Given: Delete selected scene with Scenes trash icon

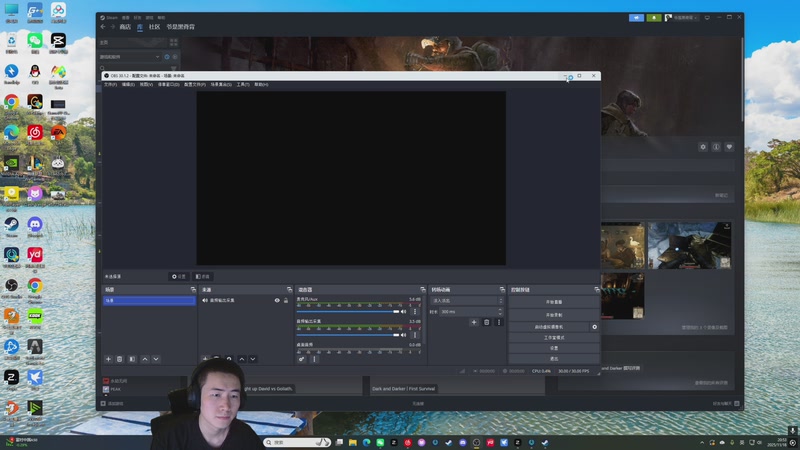Looking at the screenshot, I should click(119, 359).
